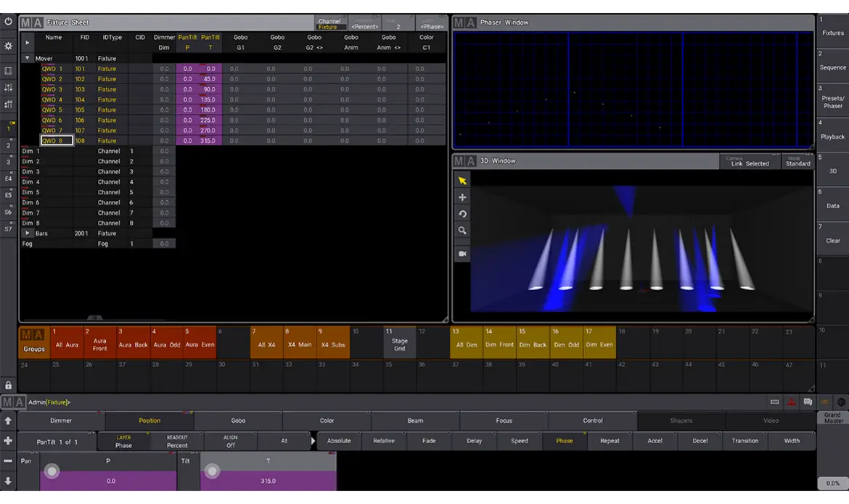849x504 pixels.
Task: Click the Tilt encoder value bar
Action: [268, 481]
